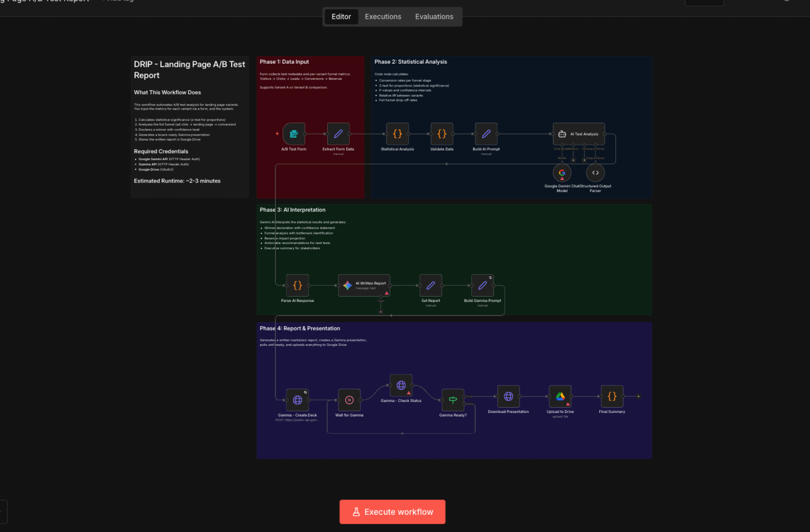This screenshot has width=810, height=532.
Task: Open the AI Written Report node
Action: click(x=364, y=285)
